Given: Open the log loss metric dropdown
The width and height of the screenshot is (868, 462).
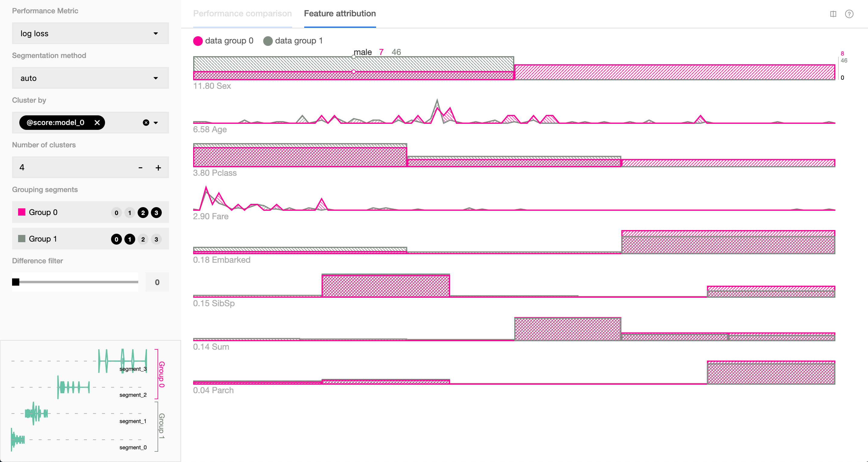Looking at the screenshot, I should tap(90, 34).
